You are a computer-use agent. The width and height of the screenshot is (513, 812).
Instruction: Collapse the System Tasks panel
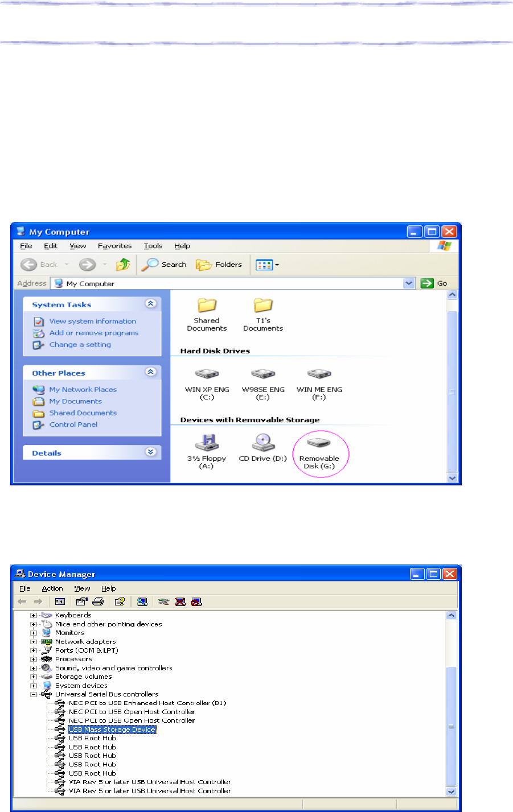tap(151, 304)
